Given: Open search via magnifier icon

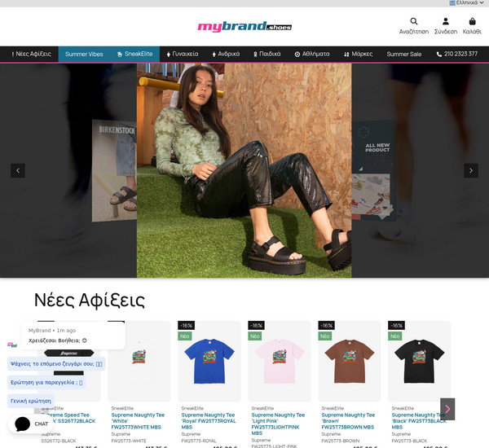Looking at the screenshot, I should click(414, 21).
